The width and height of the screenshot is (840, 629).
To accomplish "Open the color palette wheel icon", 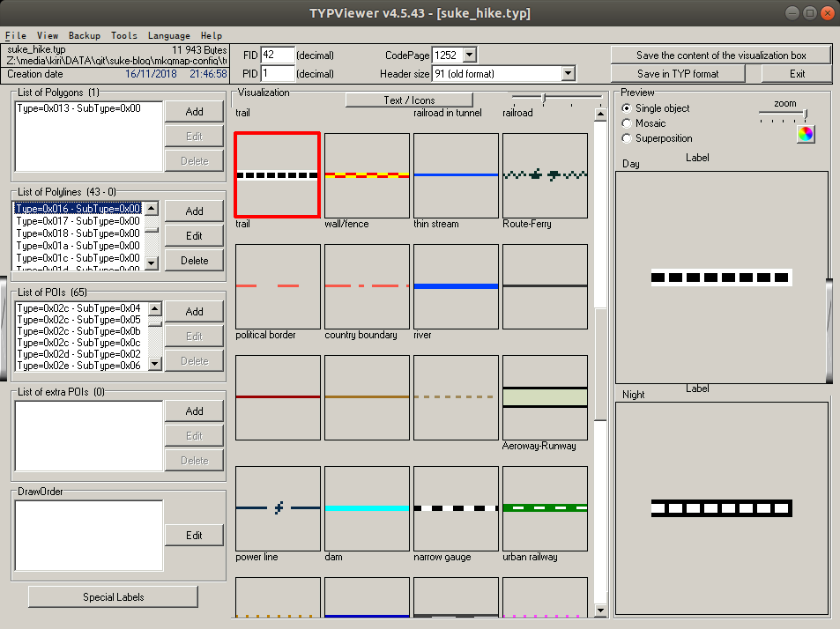I will [806, 134].
